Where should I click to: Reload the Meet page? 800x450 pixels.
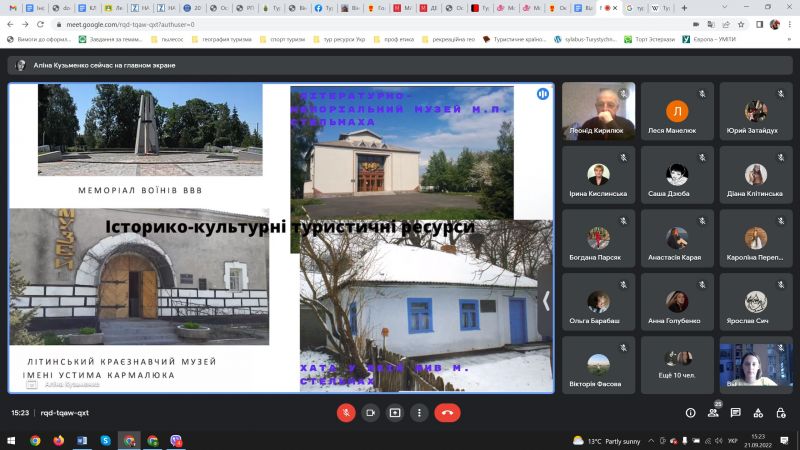40,24
